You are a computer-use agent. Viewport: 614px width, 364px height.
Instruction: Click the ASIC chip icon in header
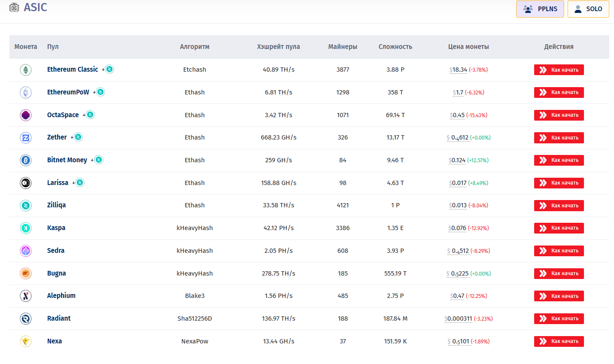(14, 7)
